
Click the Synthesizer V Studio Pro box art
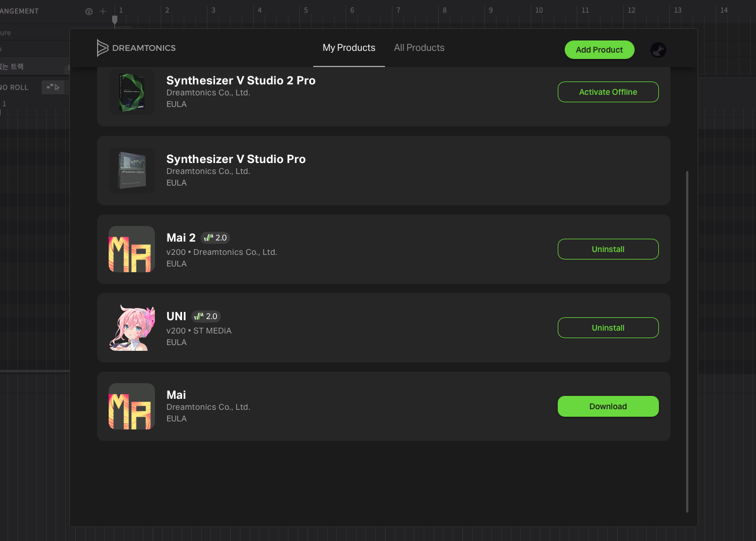[x=132, y=171]
